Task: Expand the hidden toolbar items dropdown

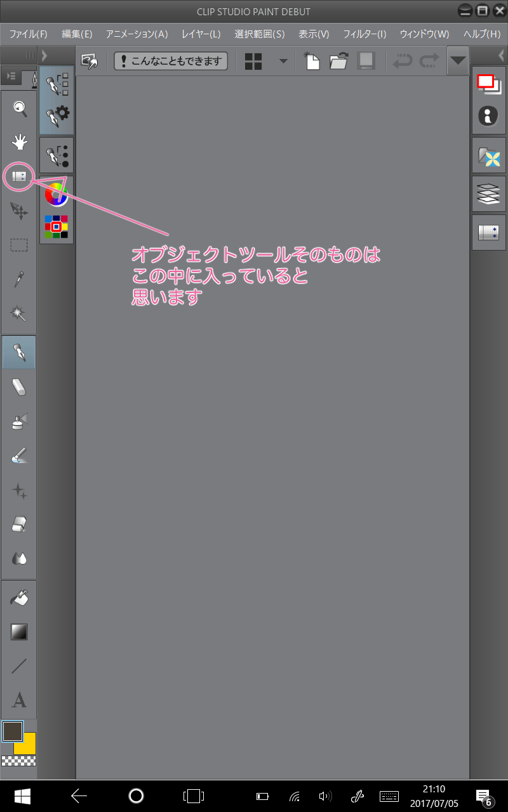Action: tap(457, 61)
